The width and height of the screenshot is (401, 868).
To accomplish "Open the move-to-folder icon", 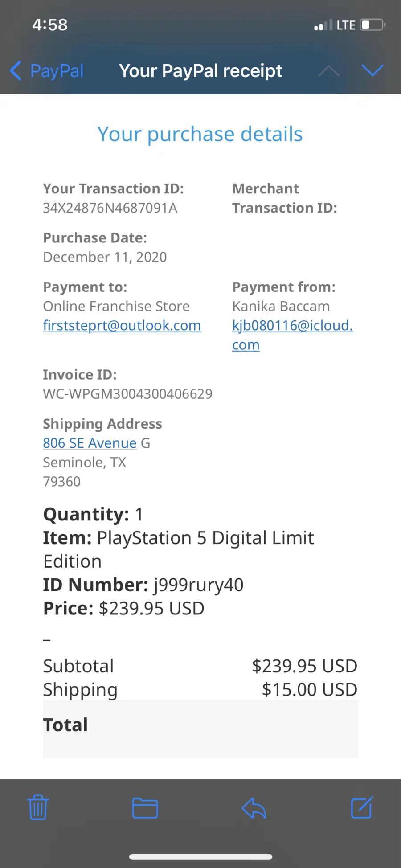I will pos(145,808).
